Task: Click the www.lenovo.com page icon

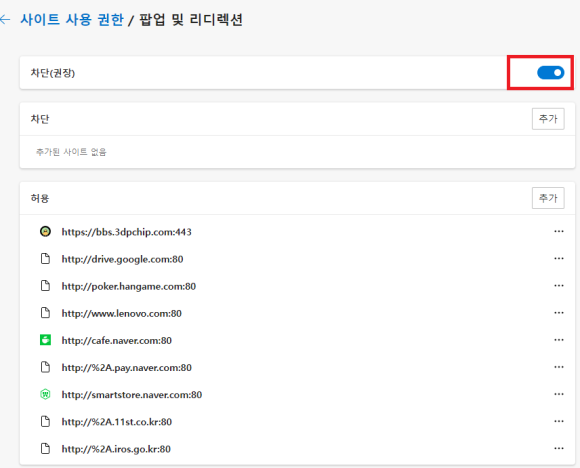Action: (x=45, y=313)
